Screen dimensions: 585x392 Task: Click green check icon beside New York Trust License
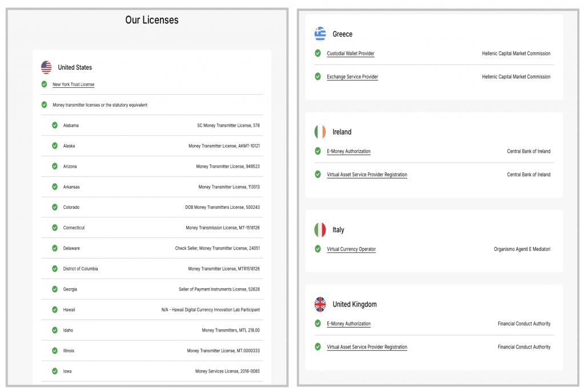(x=45, y=84)
